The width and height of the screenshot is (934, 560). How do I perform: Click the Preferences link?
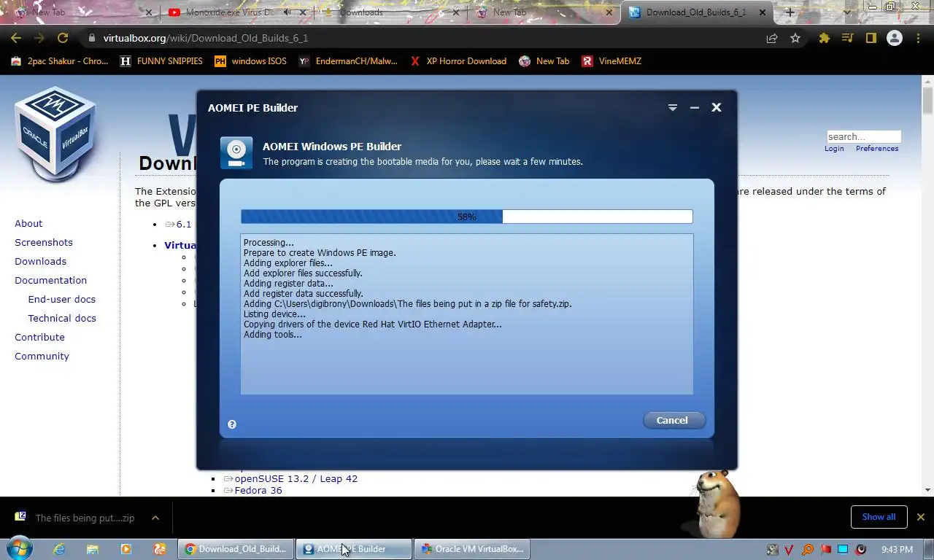[877, 148]
